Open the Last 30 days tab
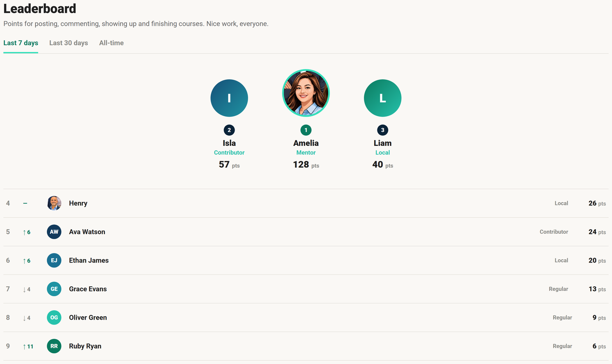Image resolution: width=612 pixels, height=364 pixels. click(x=69, y=43)
